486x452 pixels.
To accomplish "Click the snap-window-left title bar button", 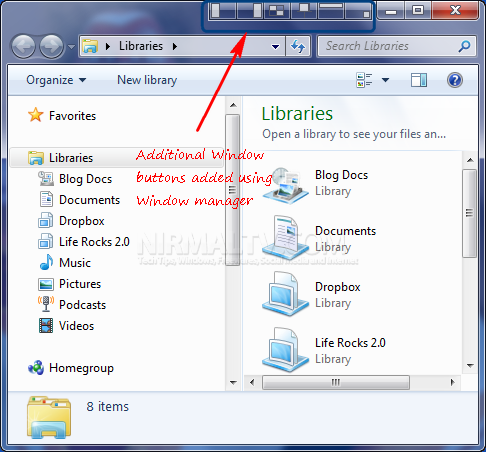I will pos(222,10).
